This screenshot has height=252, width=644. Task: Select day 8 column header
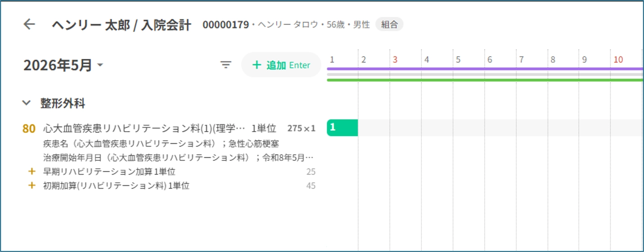coord(553,59)
